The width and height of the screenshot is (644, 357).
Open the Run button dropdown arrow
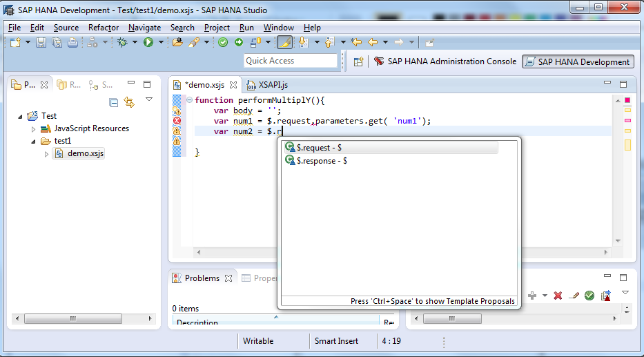(161, 43)
